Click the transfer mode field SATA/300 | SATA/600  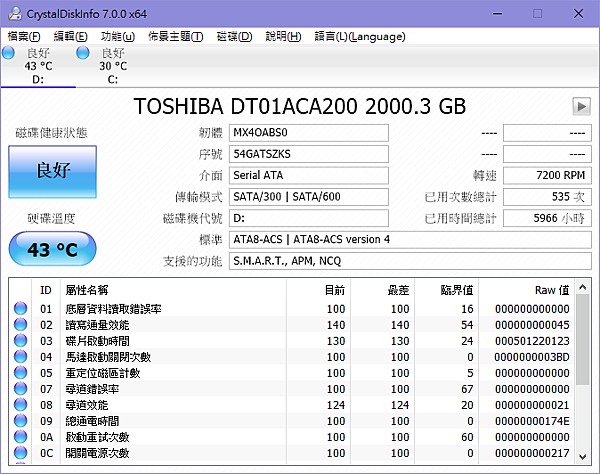(309, 197)
